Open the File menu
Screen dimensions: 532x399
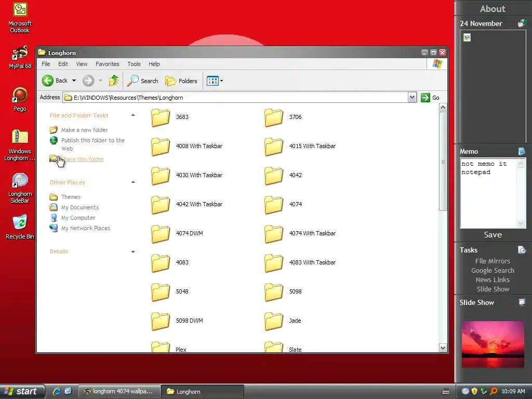(46, 64)
